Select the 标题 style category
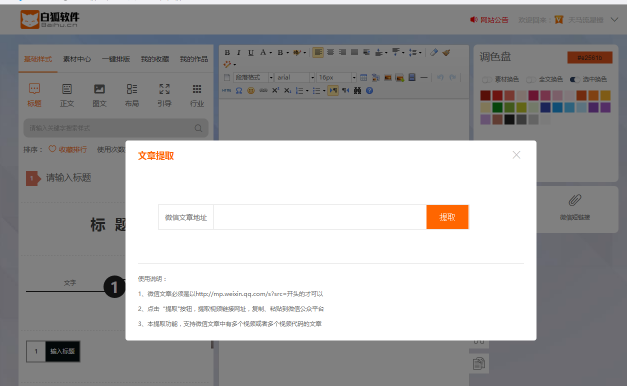 tap(34, 95)
